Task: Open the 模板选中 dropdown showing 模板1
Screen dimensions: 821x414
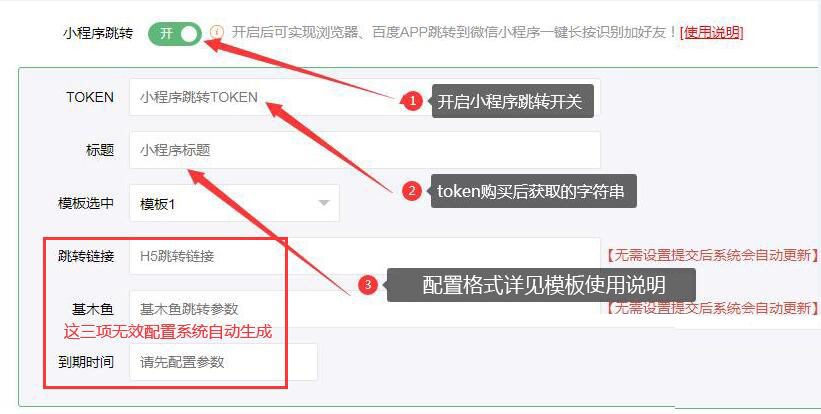Action: tap(234, 203)
